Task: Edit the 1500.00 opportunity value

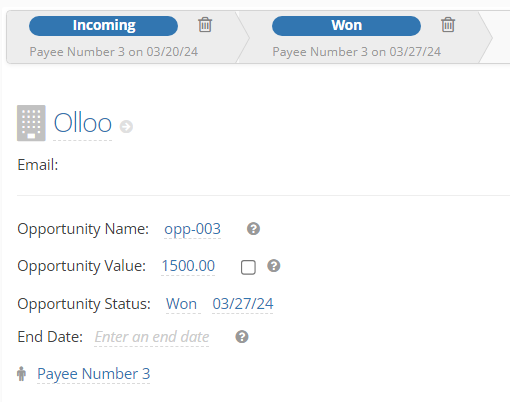Action: [x=188, y=266]
